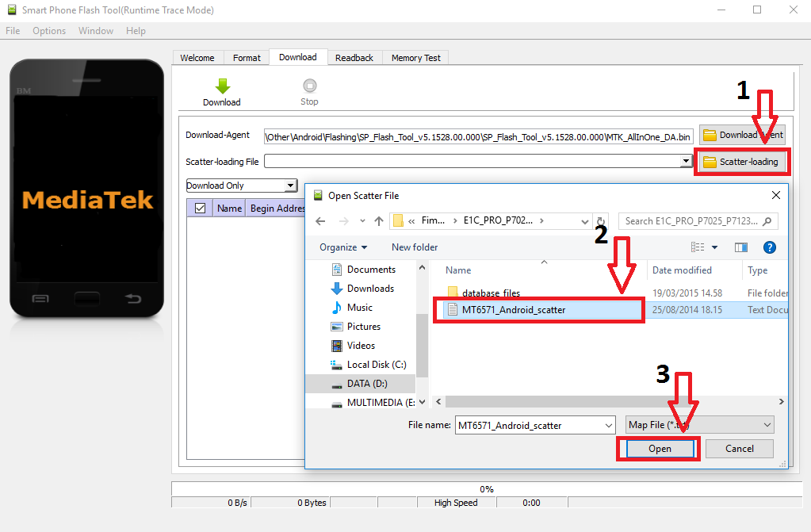This screenshot has height=532, width=811.
Task: Sort by the Name column in file list
Action: [458, 270]
